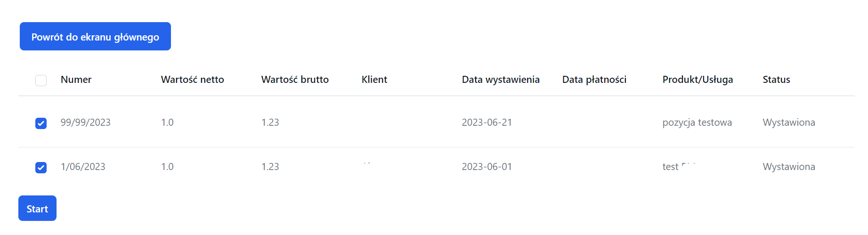Click the issue date 2023-06-01
The width and height of the screenshot is (868, 235).
coord(487,167)
